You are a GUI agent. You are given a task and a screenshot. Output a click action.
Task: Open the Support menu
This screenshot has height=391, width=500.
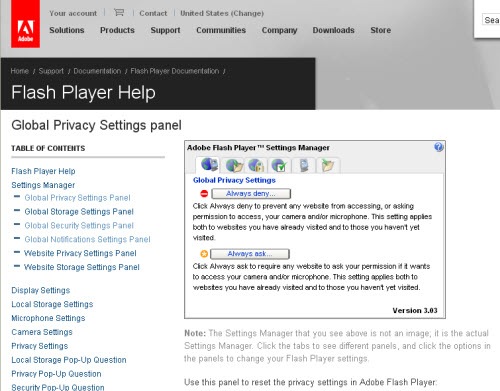click(165, 30)
